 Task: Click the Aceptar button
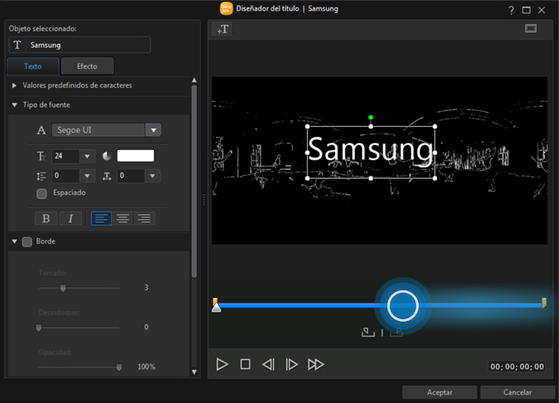point(440,392)
